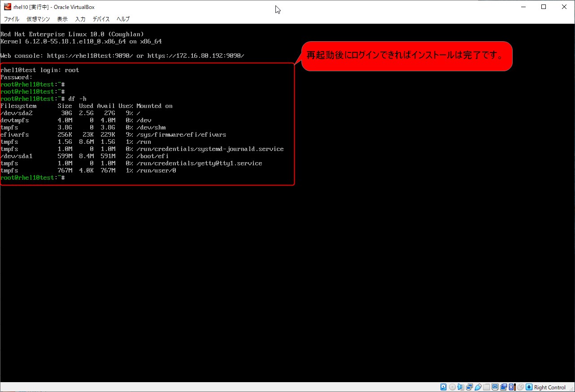Click the recording status icon
This screenshot has width=575, height=392.
pos(503,387)
